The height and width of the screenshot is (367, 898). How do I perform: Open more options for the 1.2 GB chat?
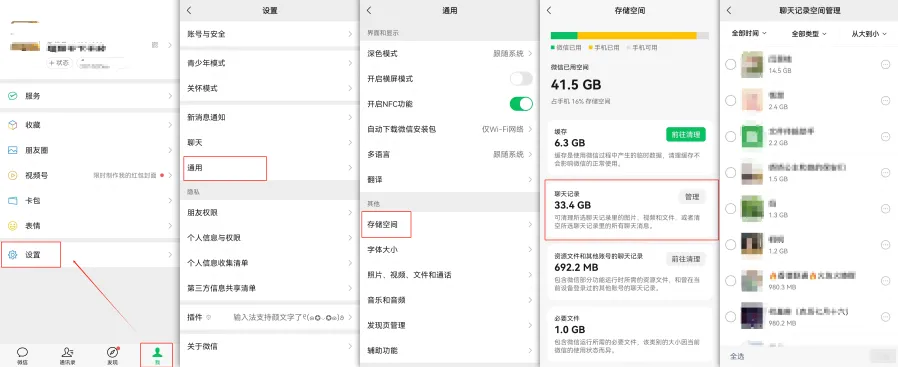[885, 244]
